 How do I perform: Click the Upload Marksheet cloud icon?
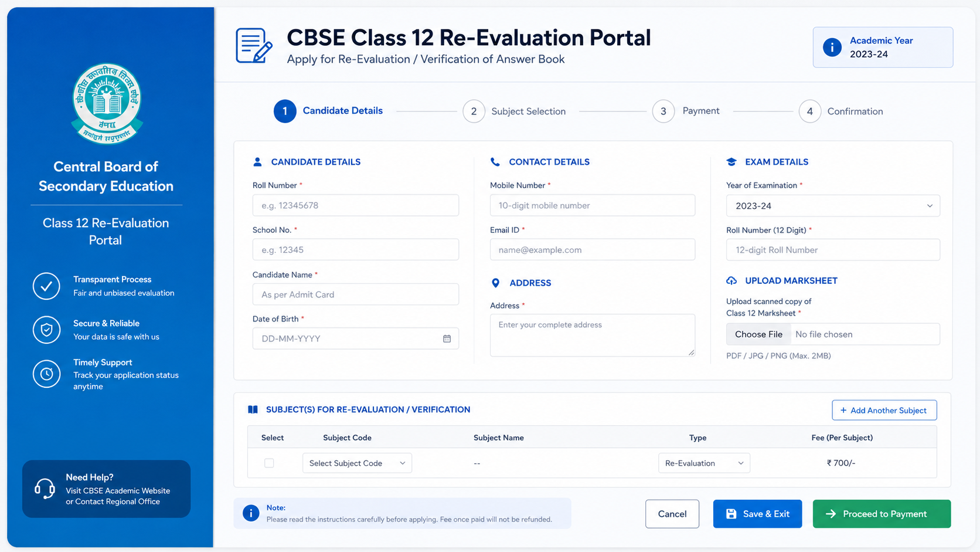pos(731,280)
